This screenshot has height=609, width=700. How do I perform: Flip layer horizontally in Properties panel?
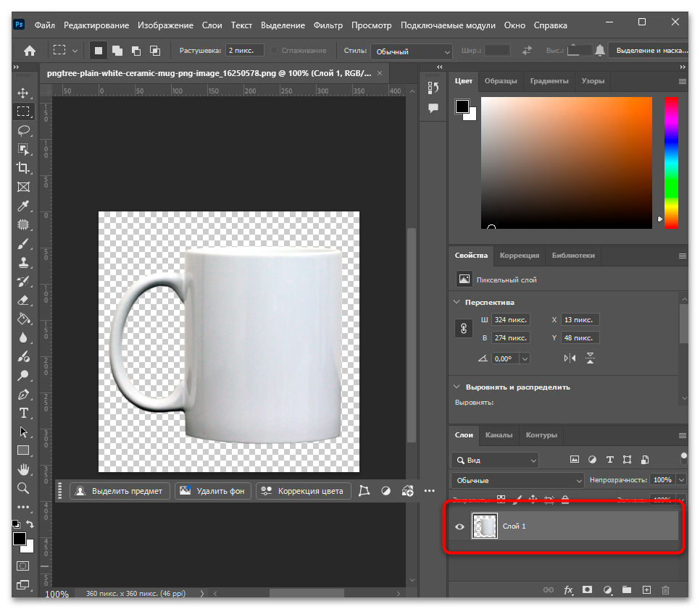[x=570, y=358]
